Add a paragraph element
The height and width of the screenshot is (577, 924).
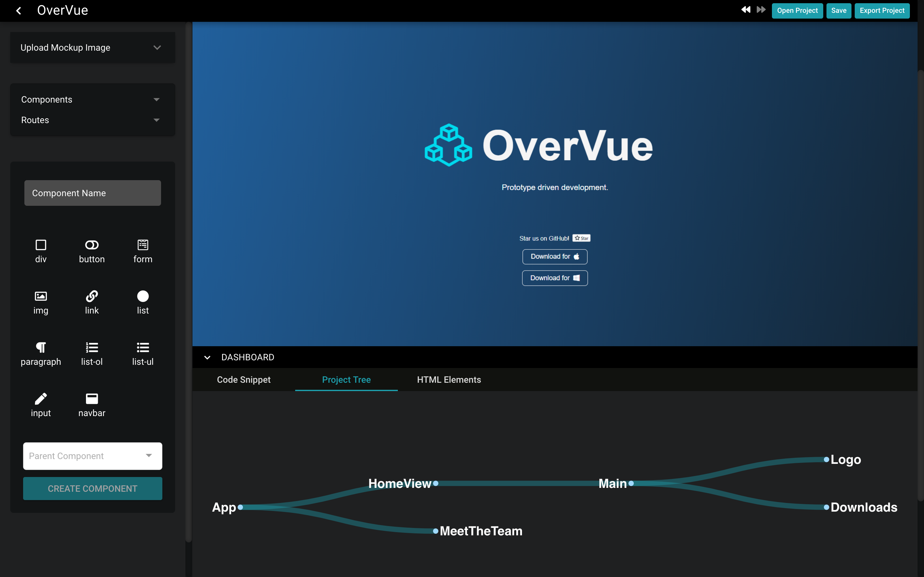41,347
